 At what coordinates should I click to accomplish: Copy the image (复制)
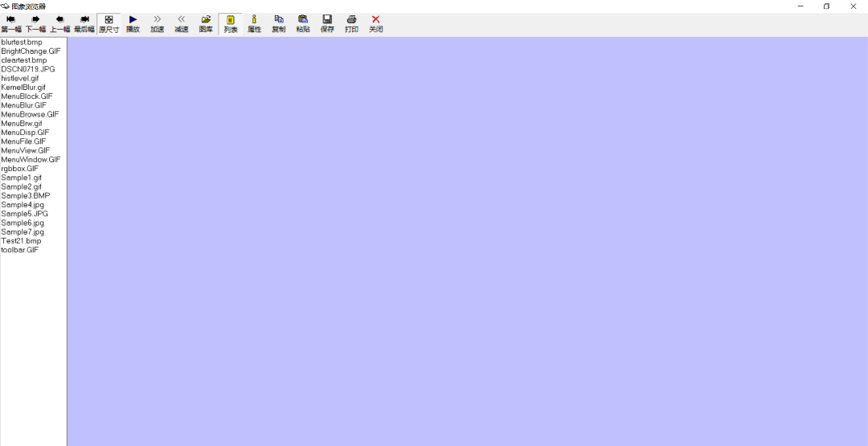[x=278, y=23]
